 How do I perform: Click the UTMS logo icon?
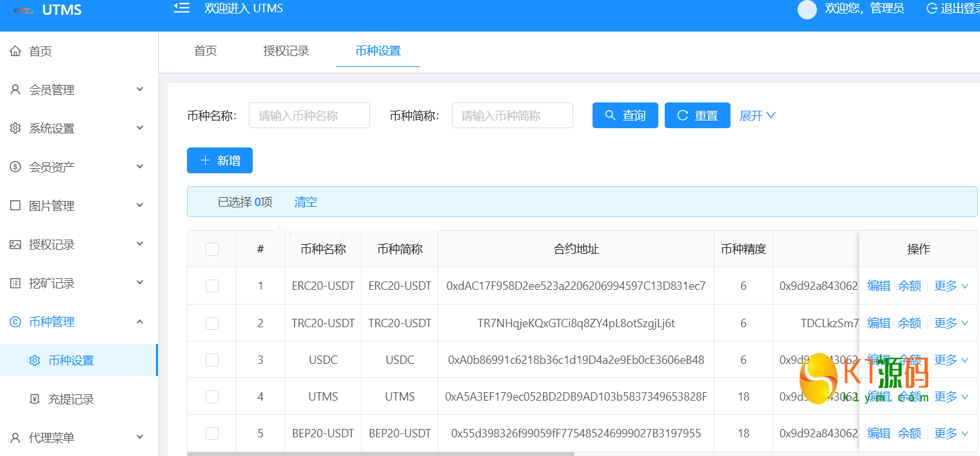[x=23, y=10]
